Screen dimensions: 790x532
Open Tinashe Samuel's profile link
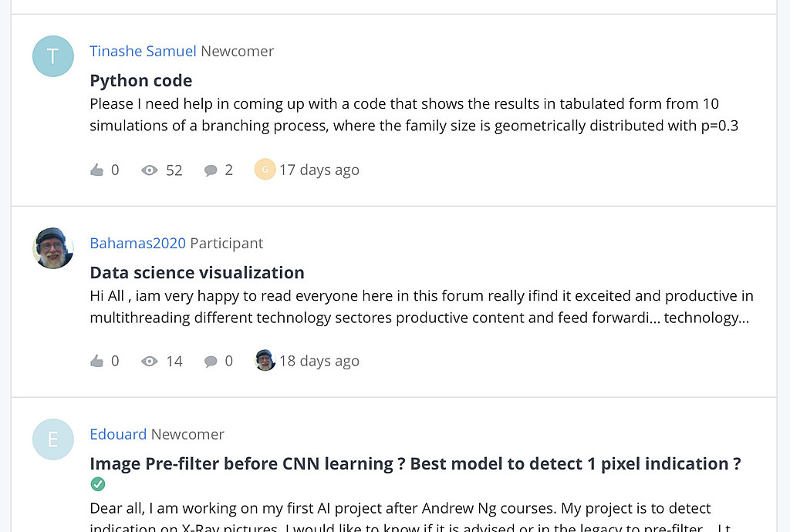[x=143, y=52]
